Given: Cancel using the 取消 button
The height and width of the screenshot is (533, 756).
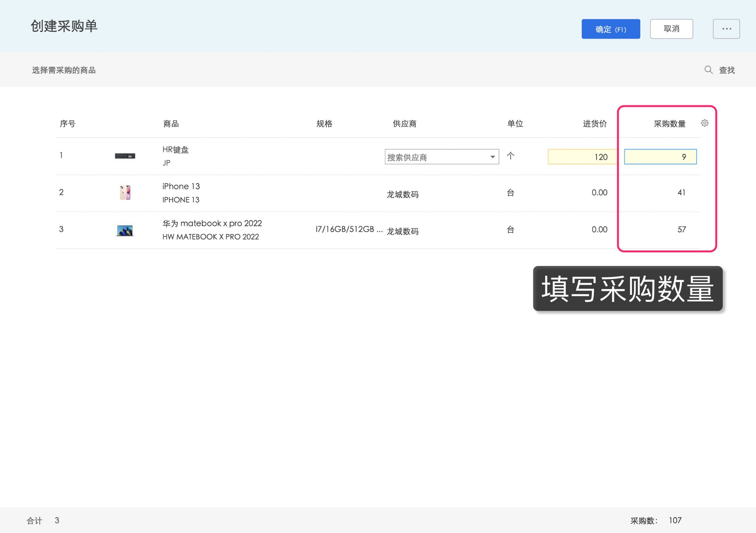Looking at the screenshot, I should [x=671, y=29].
